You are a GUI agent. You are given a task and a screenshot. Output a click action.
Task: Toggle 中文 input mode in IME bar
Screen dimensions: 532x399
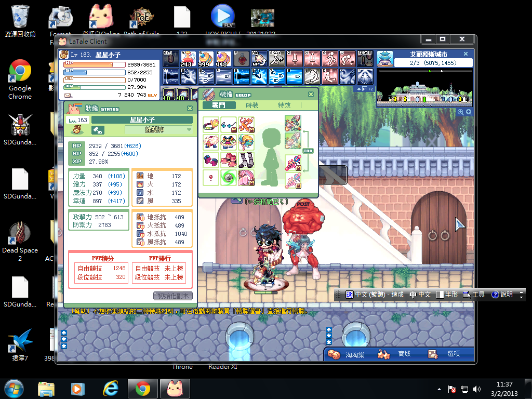[420, 295]
